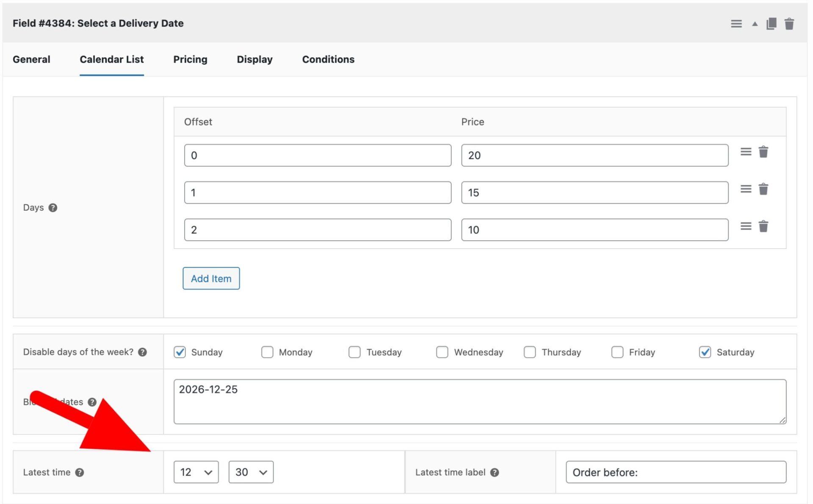The width and height of the screenshot is (813, 504).
Task: Click the Add Item button
Action: click(x=211, y=278)
